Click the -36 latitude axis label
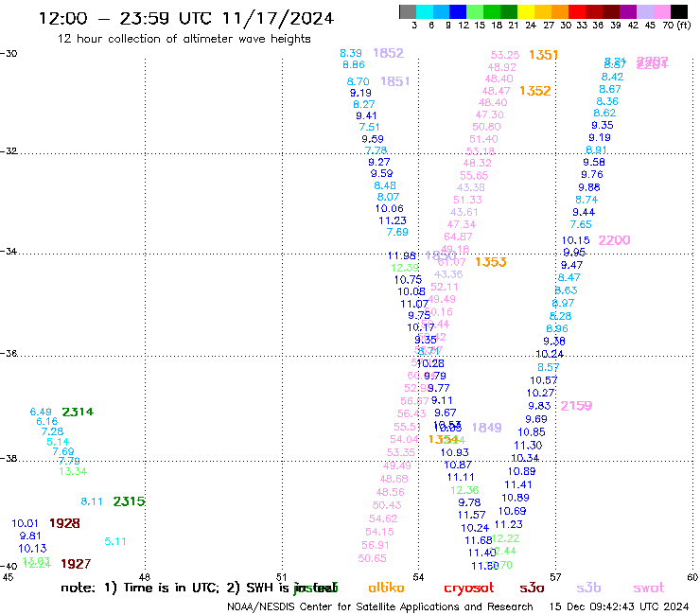 (9, 354)
